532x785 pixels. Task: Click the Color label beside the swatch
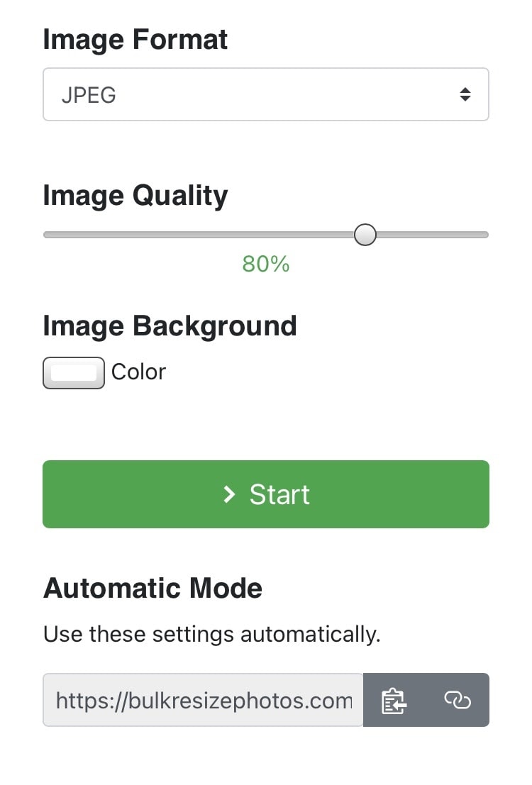click(x=138, y=372)
